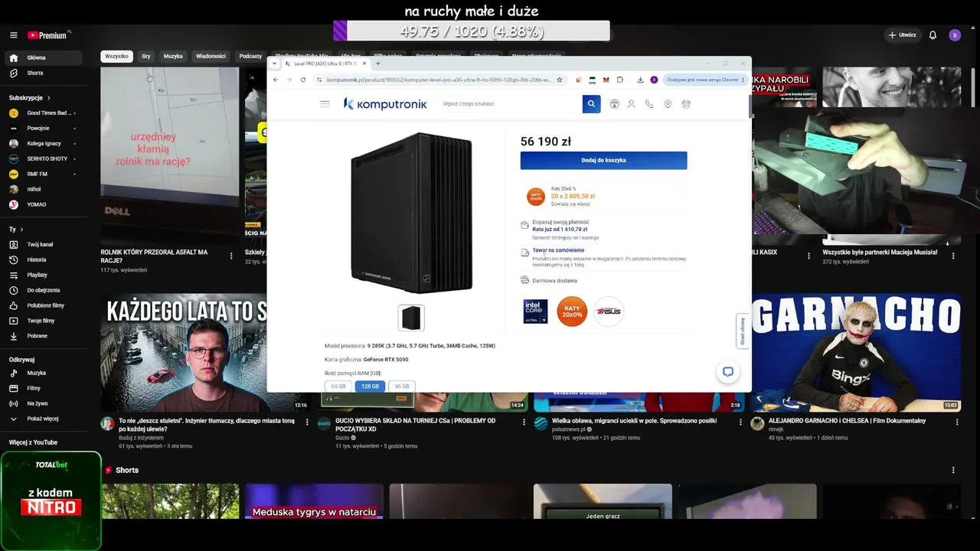The image size is (980, 551).
Task: Open Shorts in the YouTube sidebar
Action: pos(35,73)
